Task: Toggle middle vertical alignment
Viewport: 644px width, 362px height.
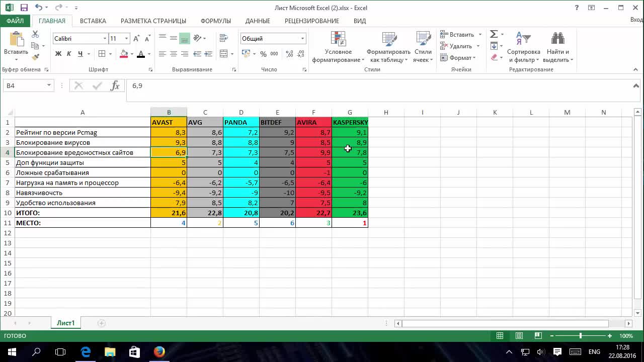Action: (174, 38)
